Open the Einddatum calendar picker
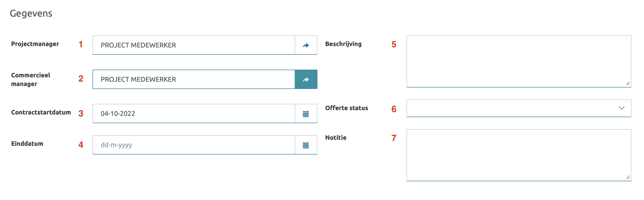This screenshot has width=644, height=200. [x=306, y=145]
